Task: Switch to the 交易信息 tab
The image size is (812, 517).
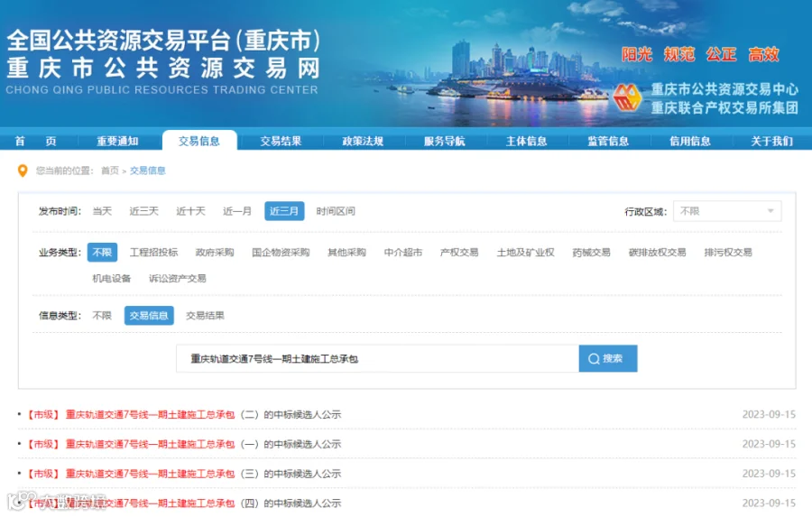Action: 199,141
